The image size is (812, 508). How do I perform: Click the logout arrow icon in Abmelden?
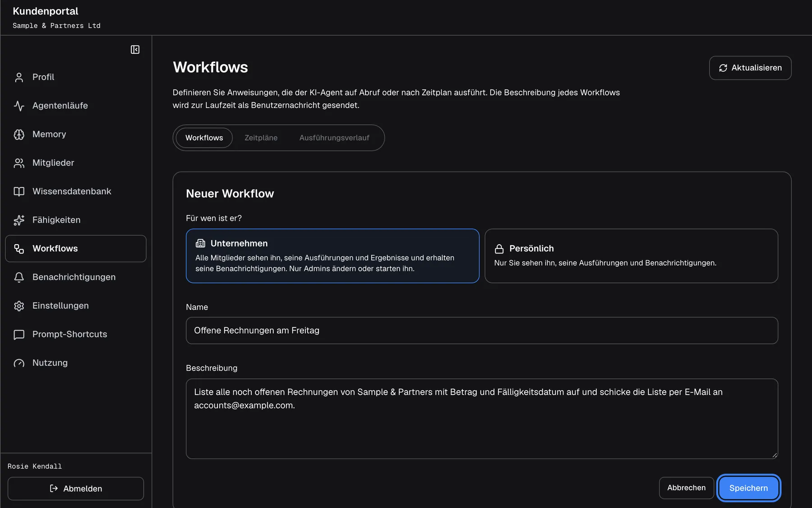(54, 488)
